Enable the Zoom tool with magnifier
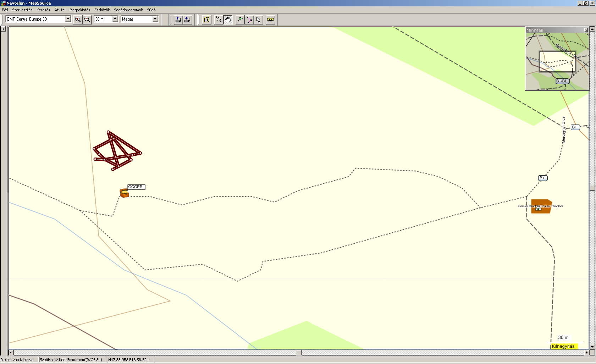Viewport: 596px width, 364px height. point(219,20)
